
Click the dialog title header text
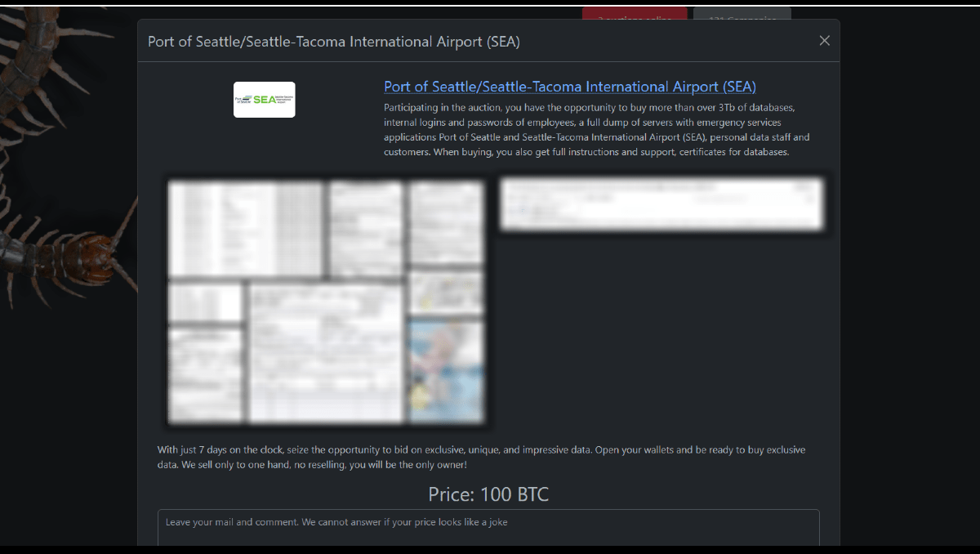(333, 41)
